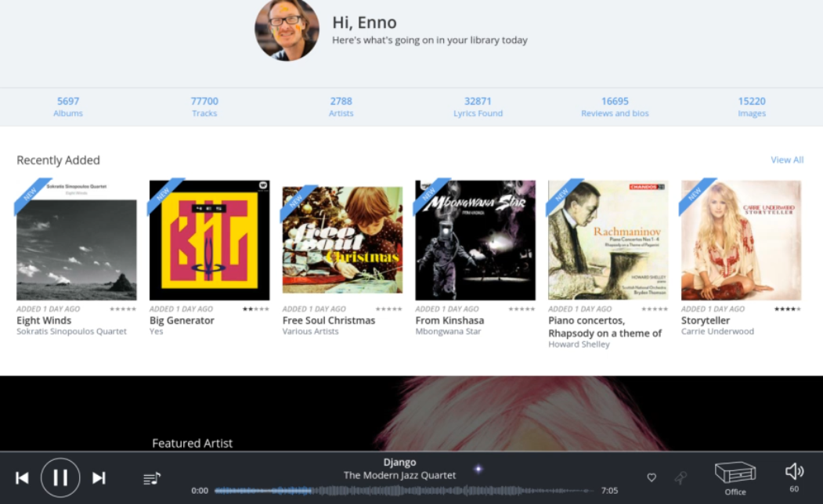
Task: Open the Free Soul Christmas album cover
Action: pos(342,240)
